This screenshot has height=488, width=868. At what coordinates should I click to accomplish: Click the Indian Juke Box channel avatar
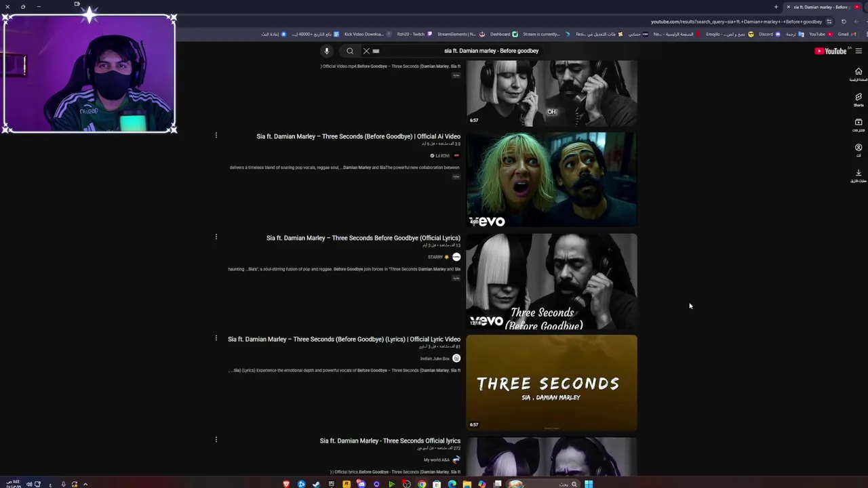click(x=456, y=359)
